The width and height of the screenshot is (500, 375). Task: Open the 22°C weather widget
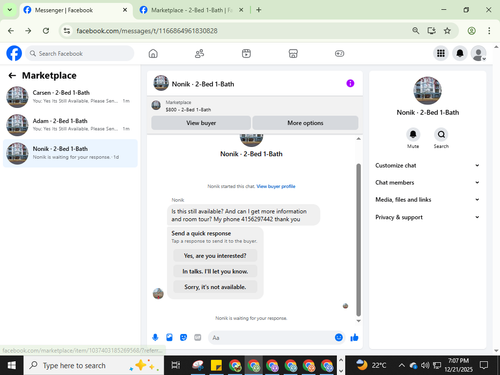click(x=371, y=365)
